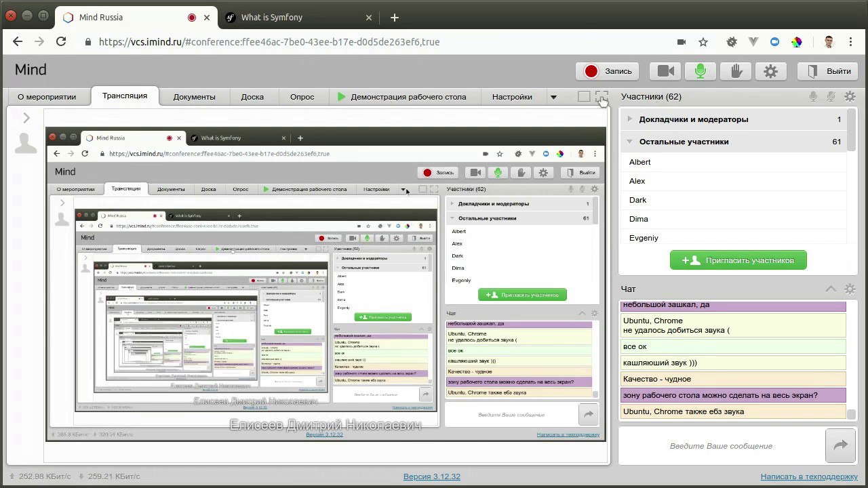Open a new browser tab with plus
Screen dimensions: 868x488
(x=395, y=18)
